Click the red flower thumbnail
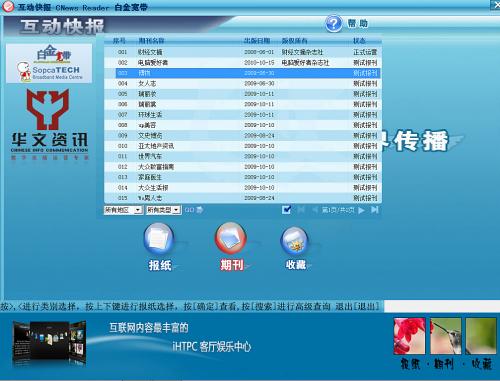Image resolution: width=500 pixels, height=381 pixels. click(409, 336)
